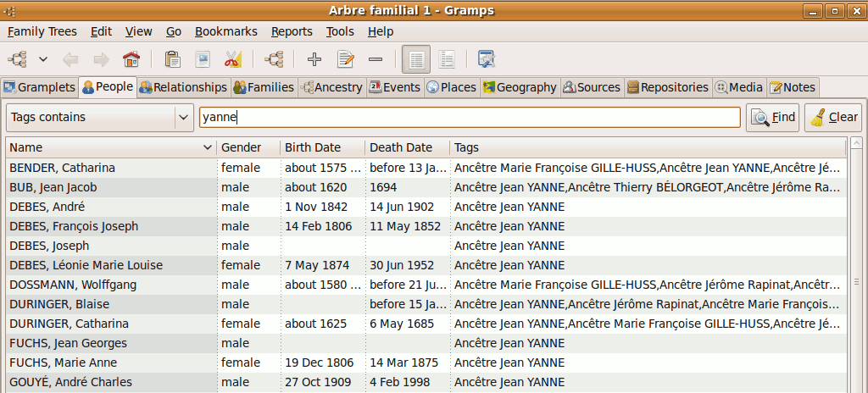
Task: Select the row GOUYÉ, André Charles
Action: click(426, 383)
